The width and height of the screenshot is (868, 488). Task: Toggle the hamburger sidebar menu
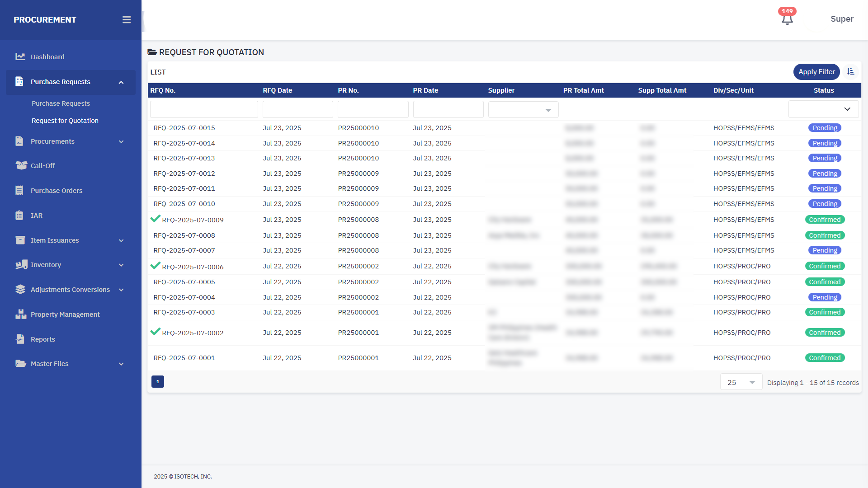coord(127,20)
